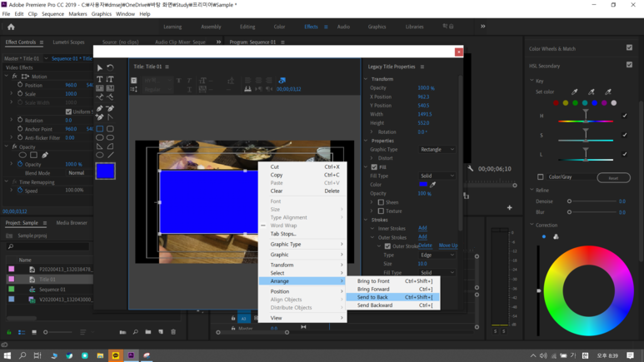Open Transform submenu in context menu
644x362 pixels.
click(302, 265)
